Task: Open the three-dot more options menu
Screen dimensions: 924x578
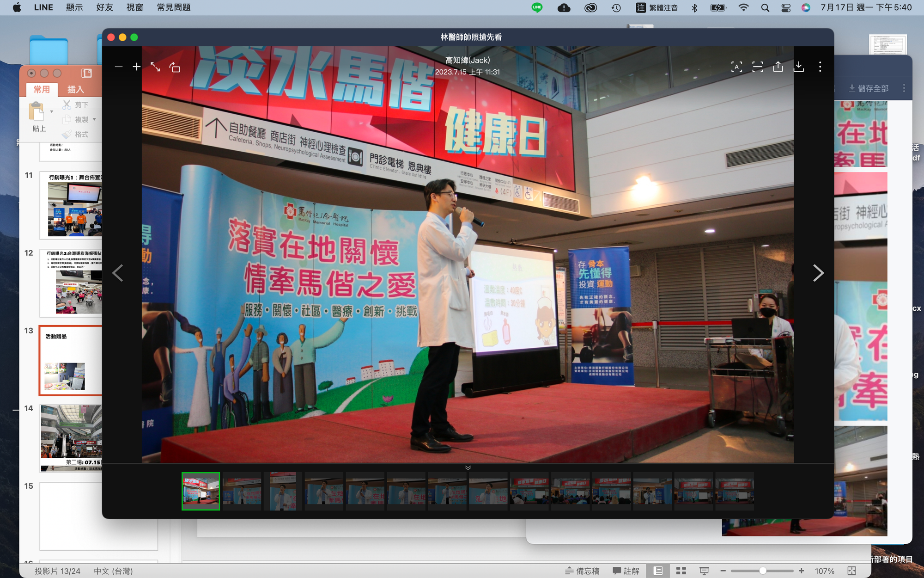Action: (820, 67)
